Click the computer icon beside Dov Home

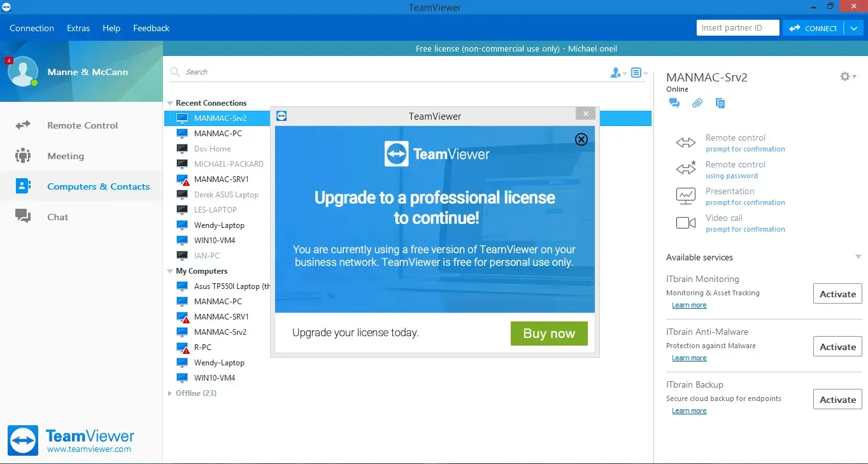tap(182, 149)
